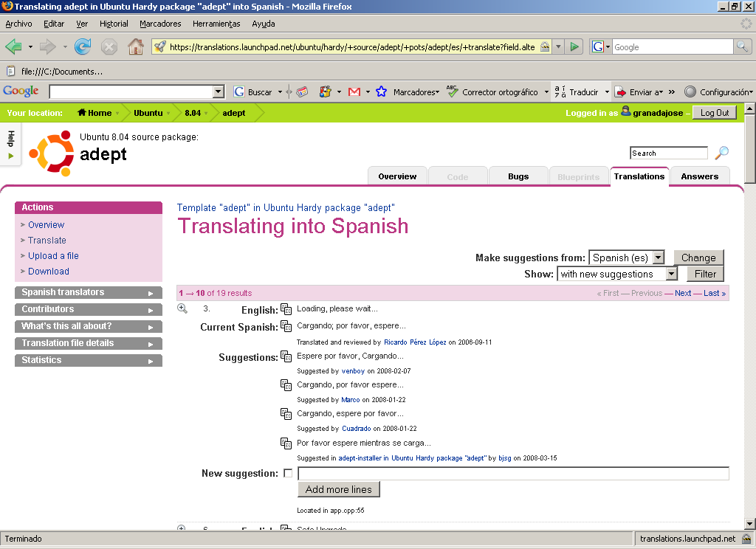Click the Launchpad Search input box

point(668,153)
